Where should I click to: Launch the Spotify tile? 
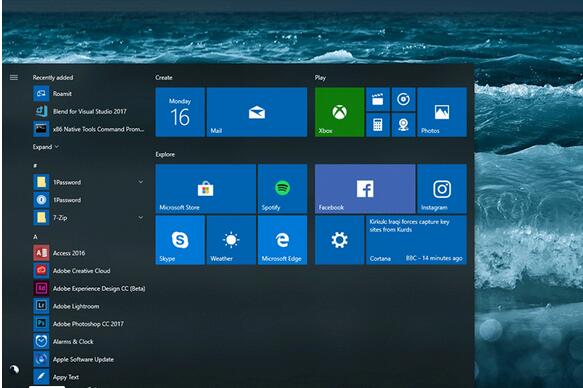[x=283, y=189]
